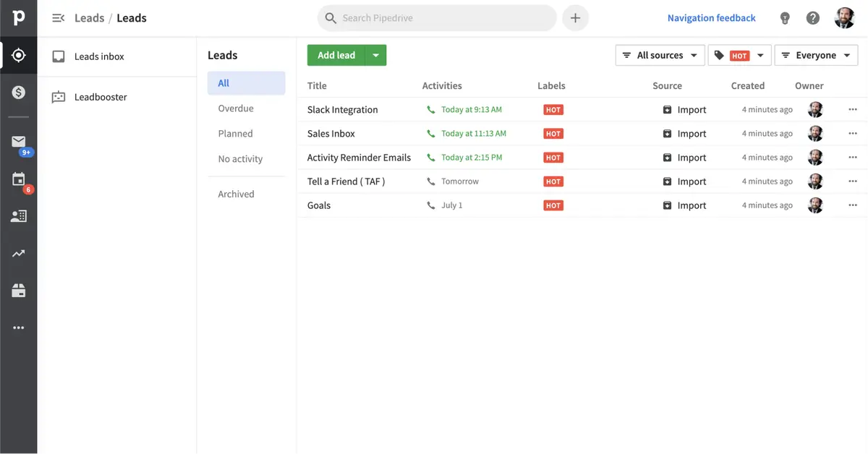Click the Pipedrive logo icon
The height and width of the screenshot is (454, 868).
[19, 18]
